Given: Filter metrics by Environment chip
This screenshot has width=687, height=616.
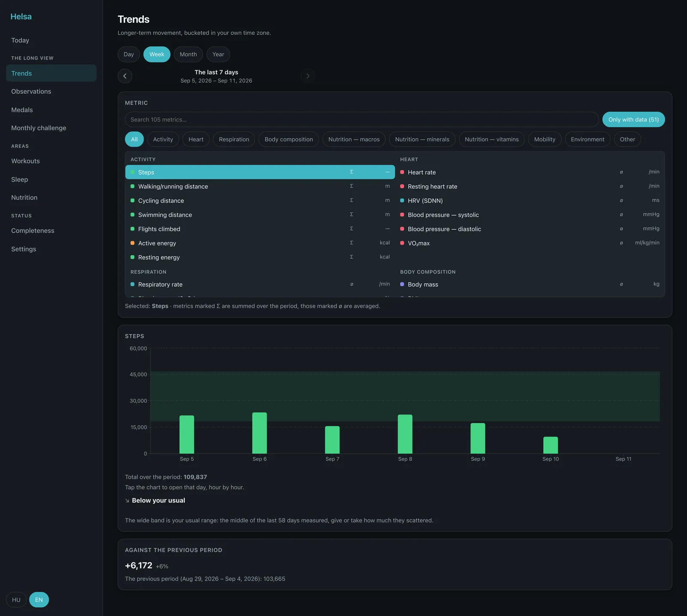Looking at the screenshot, I should 587,139.
